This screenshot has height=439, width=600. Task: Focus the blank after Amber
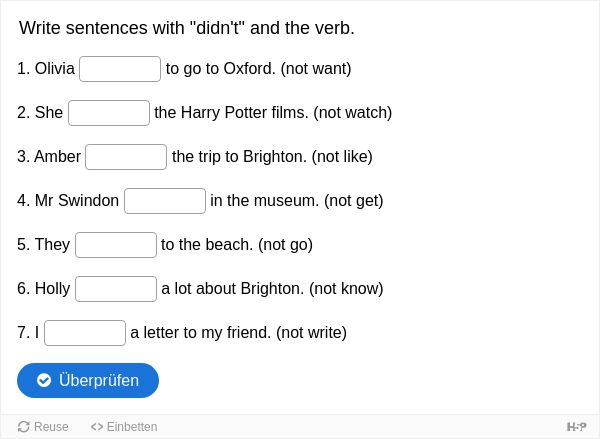126,157
